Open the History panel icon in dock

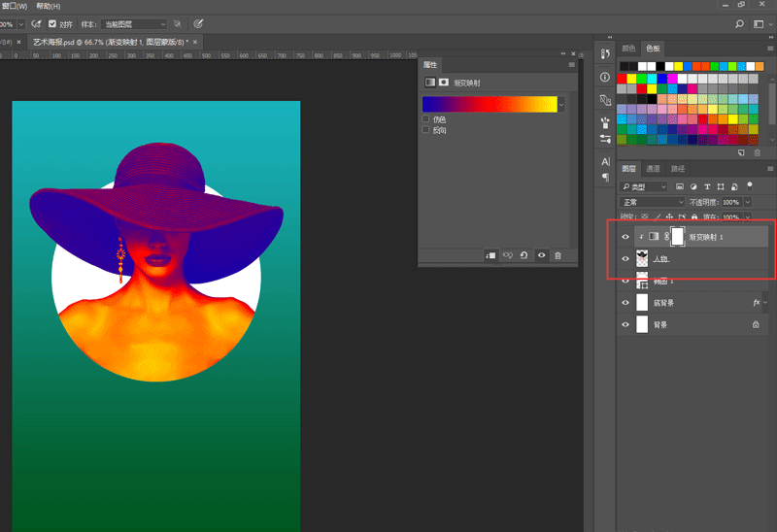click(605, 54)
